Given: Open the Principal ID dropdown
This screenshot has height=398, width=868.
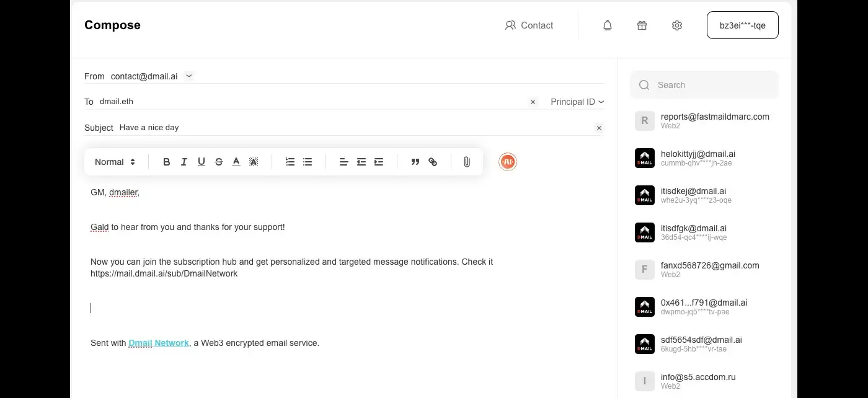Looking at the screenshot, I should (577, 102).
